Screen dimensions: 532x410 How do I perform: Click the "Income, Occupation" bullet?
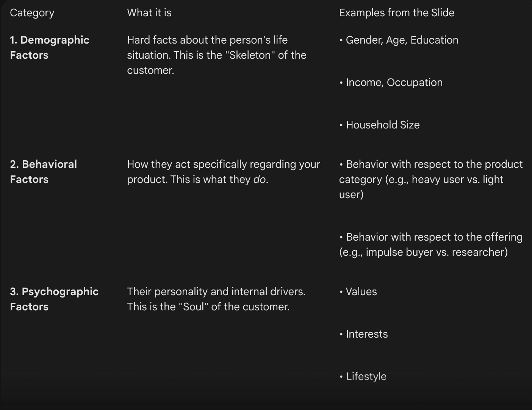click(394, 83)
